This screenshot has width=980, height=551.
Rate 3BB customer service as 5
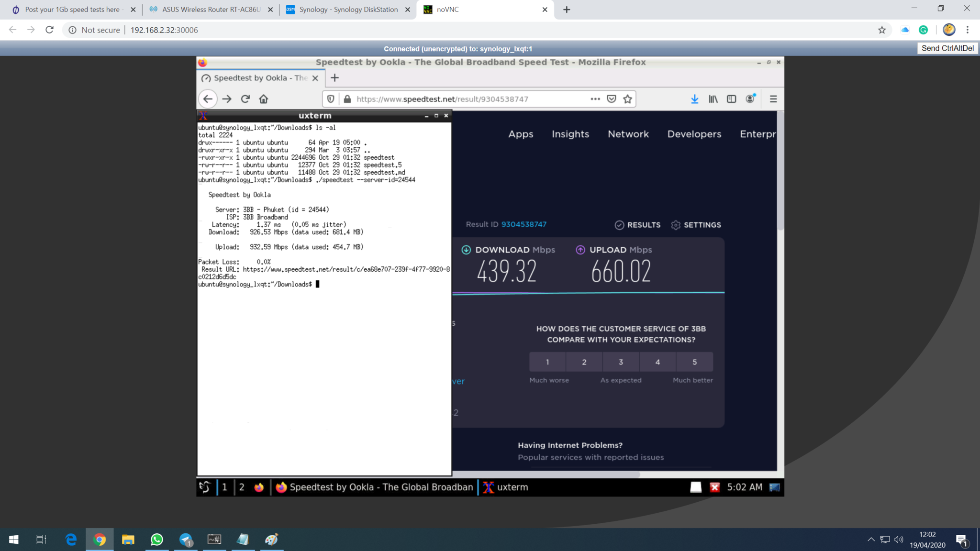(695, 362)
